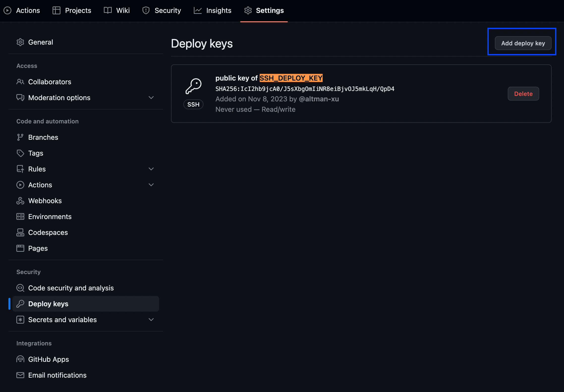Click the Pages browser icon
Image resolution: width=564 pixels, height=392 pixels.
tap(20, 248)
